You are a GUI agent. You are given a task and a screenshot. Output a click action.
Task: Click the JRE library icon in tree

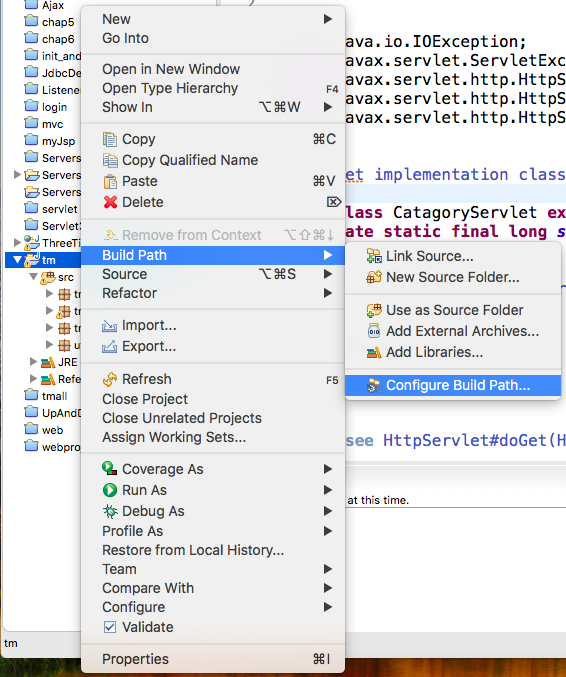tap(47, 362)
